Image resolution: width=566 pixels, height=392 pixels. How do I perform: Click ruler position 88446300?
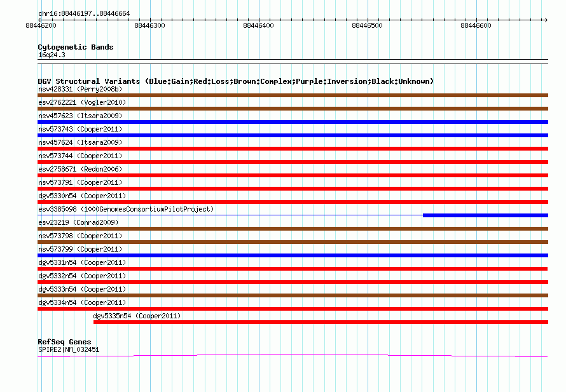click(x=150, y=25)
